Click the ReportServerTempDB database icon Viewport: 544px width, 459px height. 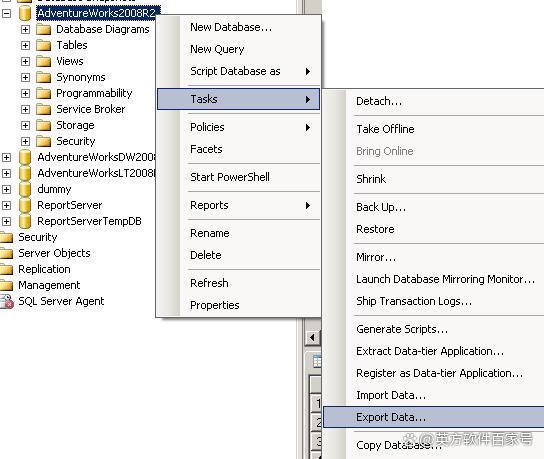(x=25, y=221)
